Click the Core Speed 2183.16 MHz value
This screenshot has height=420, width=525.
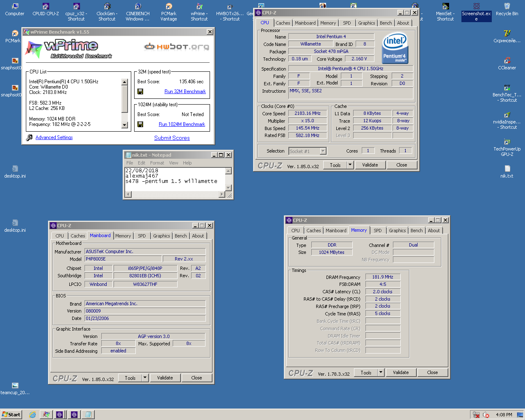pos(308,113)
